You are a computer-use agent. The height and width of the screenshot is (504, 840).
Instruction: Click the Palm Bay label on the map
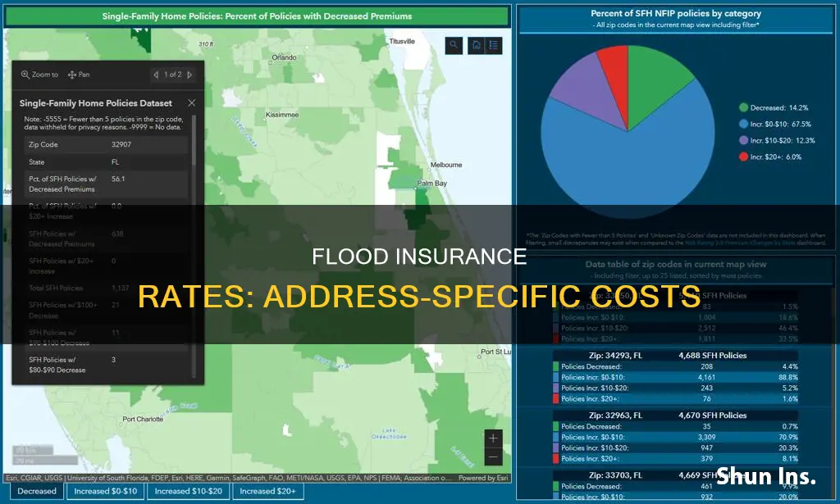click(x=431, y=183)
